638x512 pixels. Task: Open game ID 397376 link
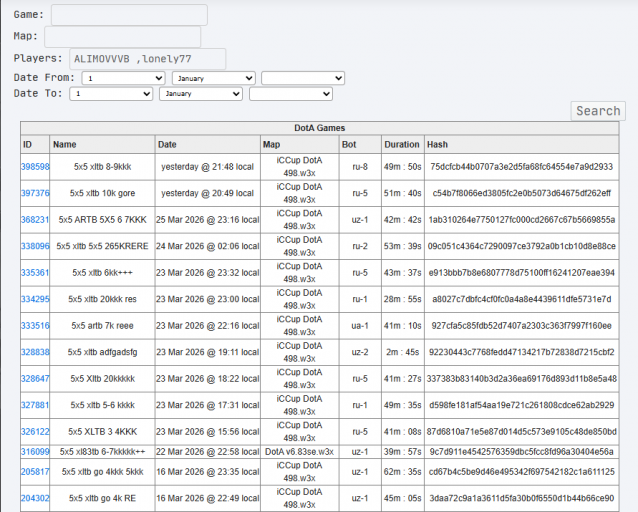pyautogui.click(x=35, y=193)
